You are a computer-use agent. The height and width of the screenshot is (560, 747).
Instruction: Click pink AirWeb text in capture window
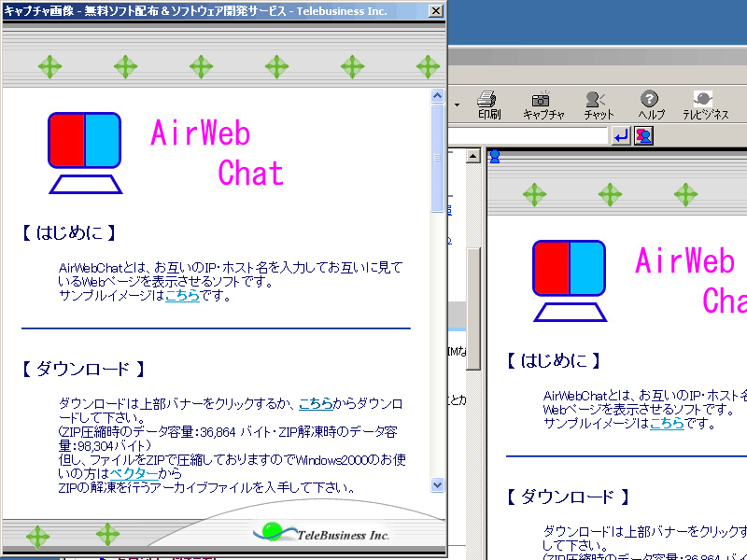[x=200, y=133]
